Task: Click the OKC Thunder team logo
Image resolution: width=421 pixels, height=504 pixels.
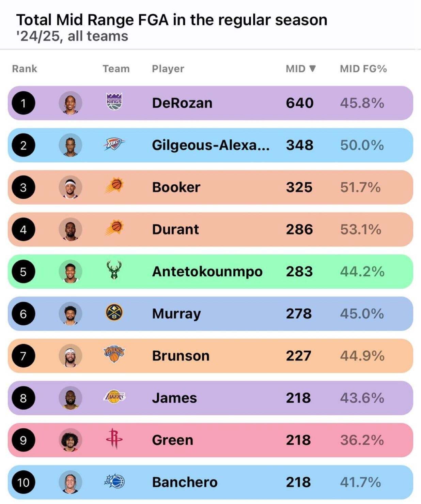Action: click(x=114, y=144)
